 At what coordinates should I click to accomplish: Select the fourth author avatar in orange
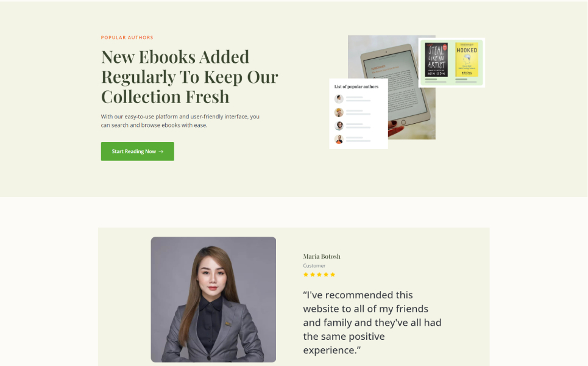[339, 139]
